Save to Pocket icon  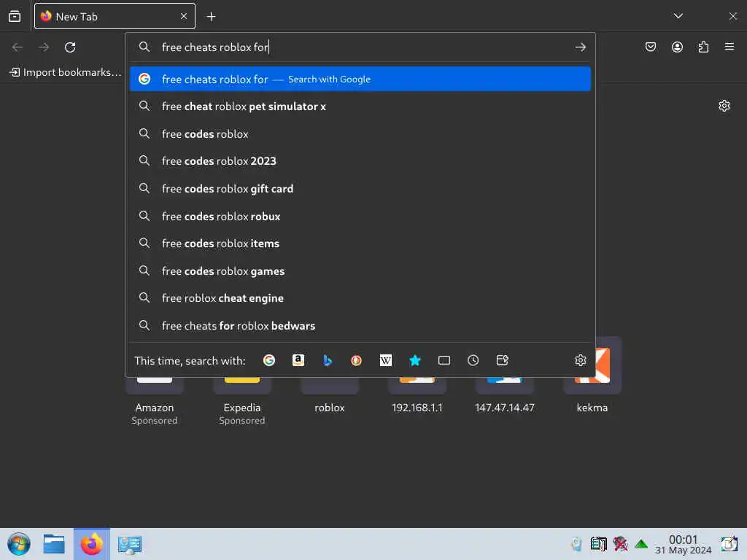pos(651,47)
